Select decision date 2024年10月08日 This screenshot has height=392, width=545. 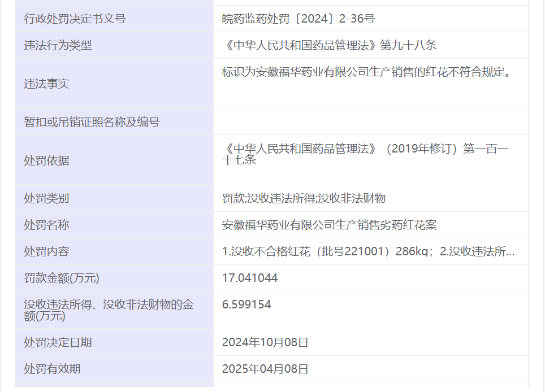pyautogui.click(x=265, y=342)
